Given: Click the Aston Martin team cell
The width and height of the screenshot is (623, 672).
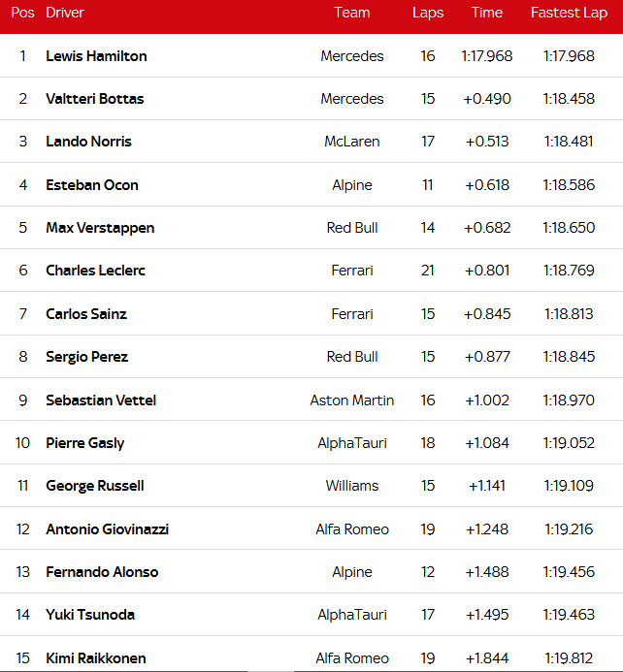Looking at the screenshot, I should (351, 400).
